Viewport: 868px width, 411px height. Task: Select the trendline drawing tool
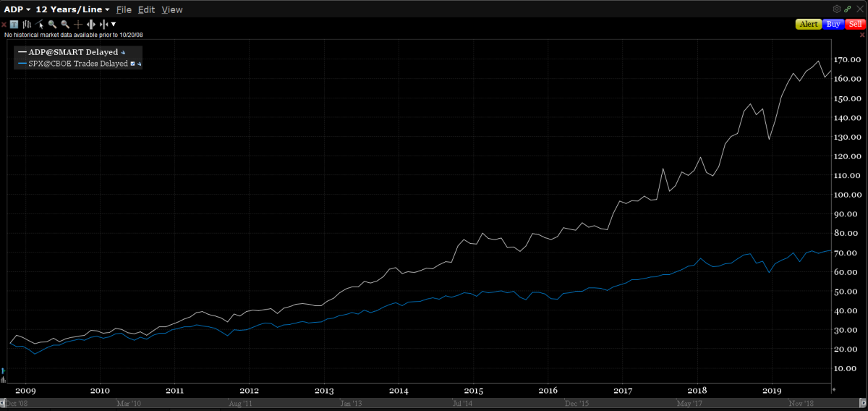pyautogui.click(x=40, y=24)
